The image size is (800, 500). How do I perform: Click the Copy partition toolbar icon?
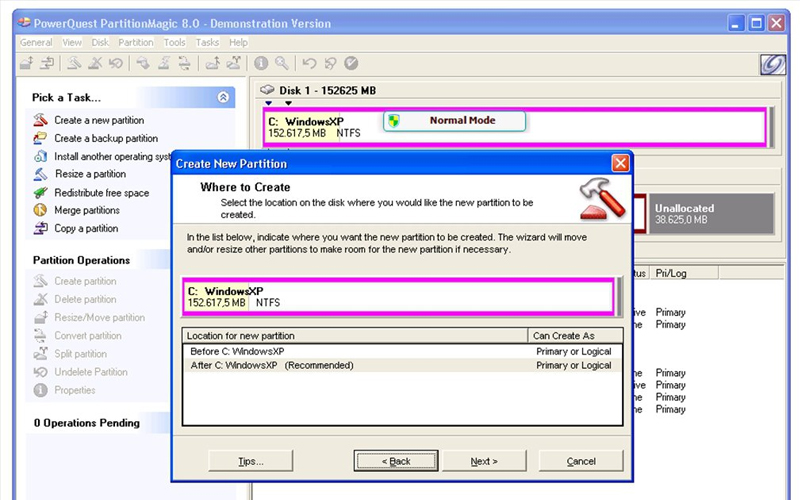(47, 63)
